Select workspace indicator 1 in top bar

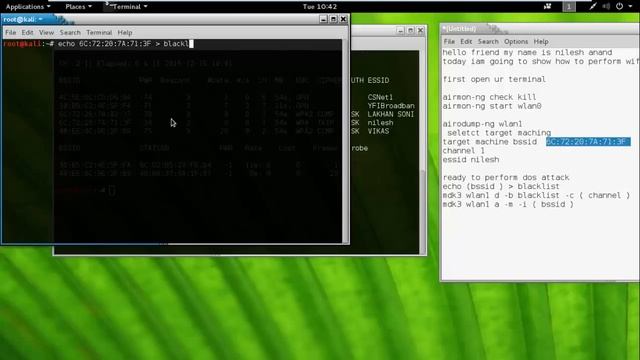tap(569, 7)
